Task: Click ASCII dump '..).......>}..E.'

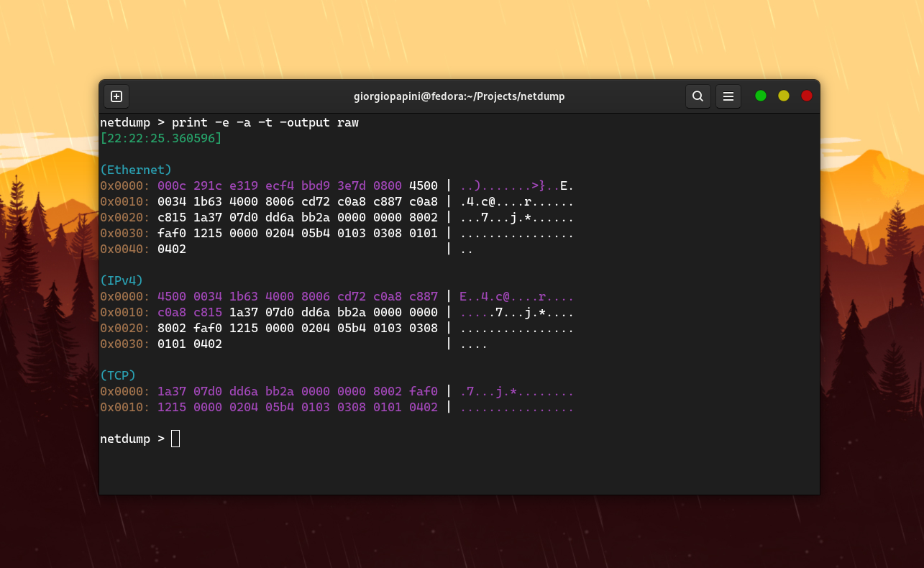Action: (517, 185)
